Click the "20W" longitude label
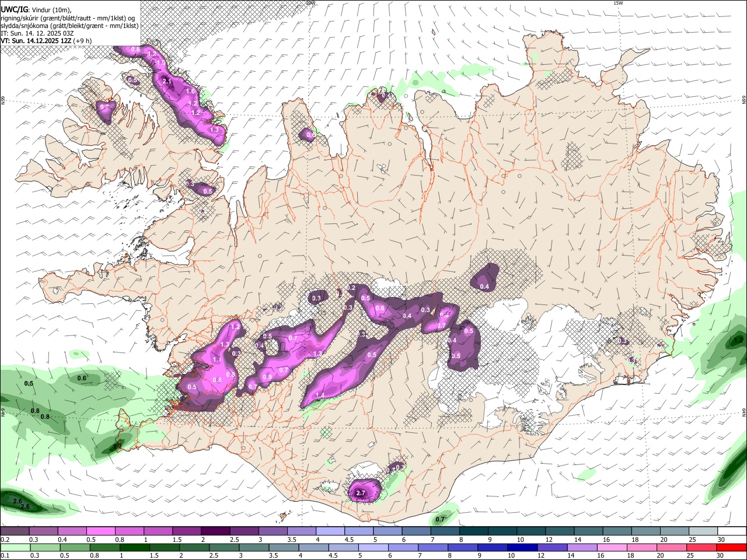 [310, 3]
